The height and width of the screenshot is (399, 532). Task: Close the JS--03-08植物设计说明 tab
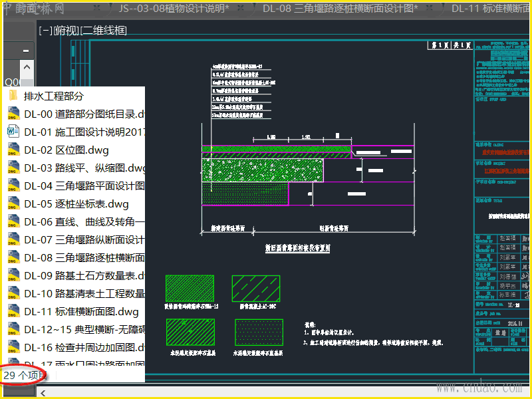click(241, 8)
